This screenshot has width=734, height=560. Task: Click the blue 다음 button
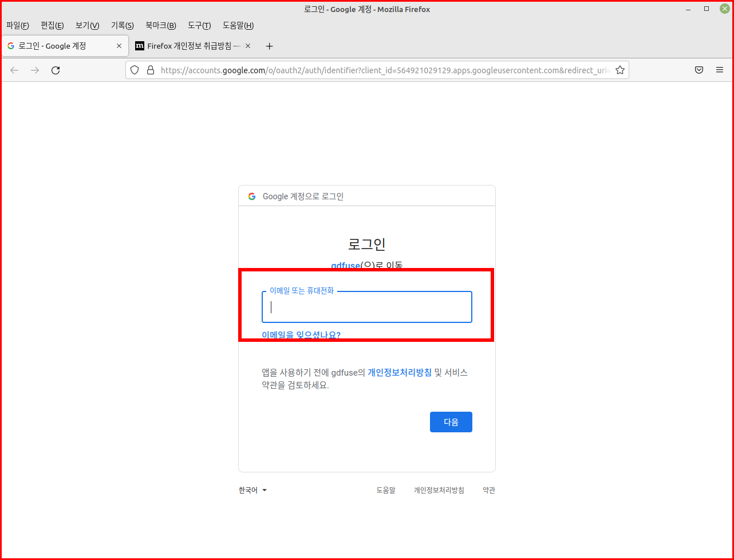click(451, 422)
